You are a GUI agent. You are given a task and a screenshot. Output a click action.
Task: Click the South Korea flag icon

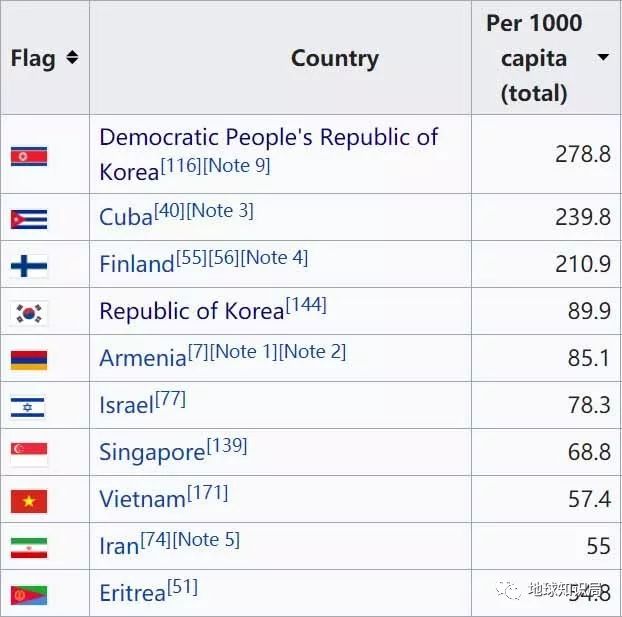29,312
